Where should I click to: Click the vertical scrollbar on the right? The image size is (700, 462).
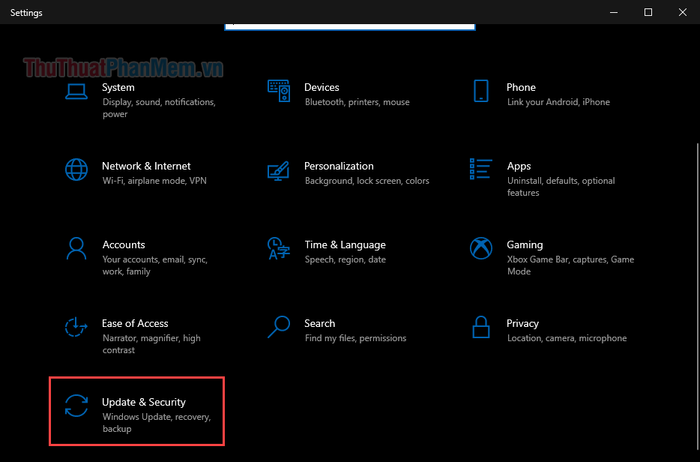697,295
